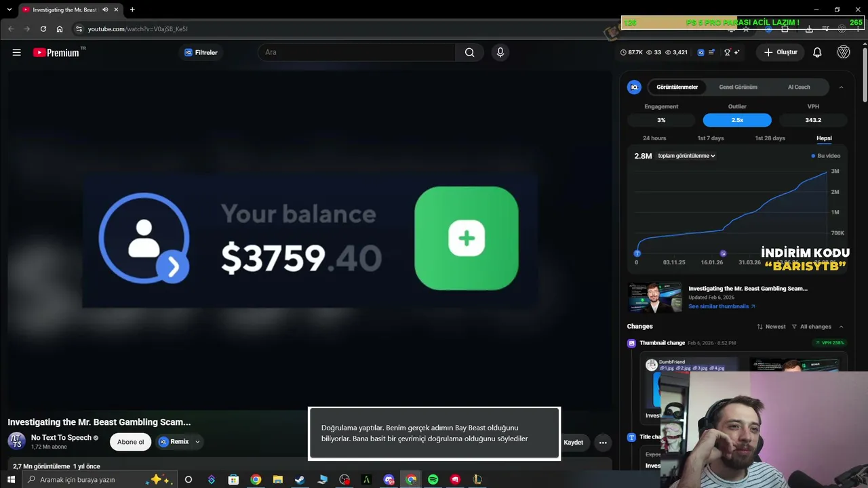Open Windows Start menu
Viewport: 868px width, 488px height.
click(11, 480)
